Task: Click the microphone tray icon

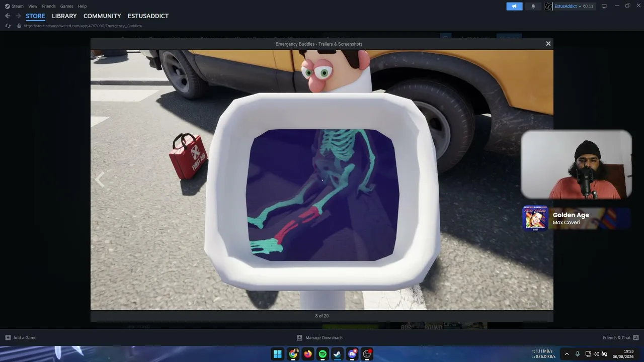Action: click(x=578, y=354)
